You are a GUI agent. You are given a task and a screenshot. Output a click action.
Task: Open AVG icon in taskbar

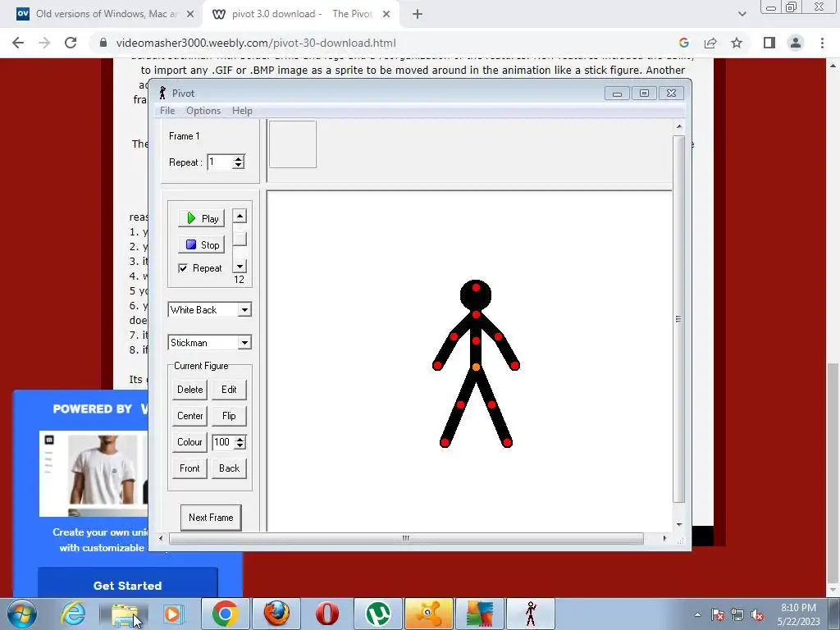pos(480,614)
